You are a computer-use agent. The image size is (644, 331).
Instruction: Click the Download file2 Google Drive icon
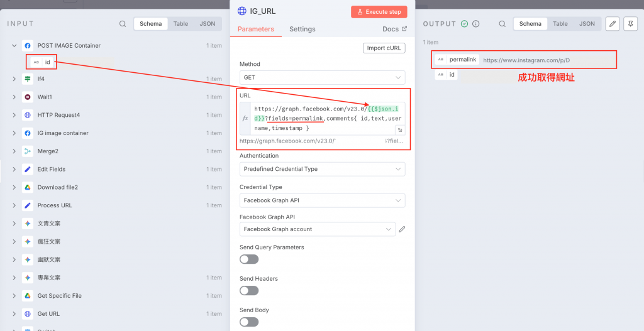(x=27, y=187)
